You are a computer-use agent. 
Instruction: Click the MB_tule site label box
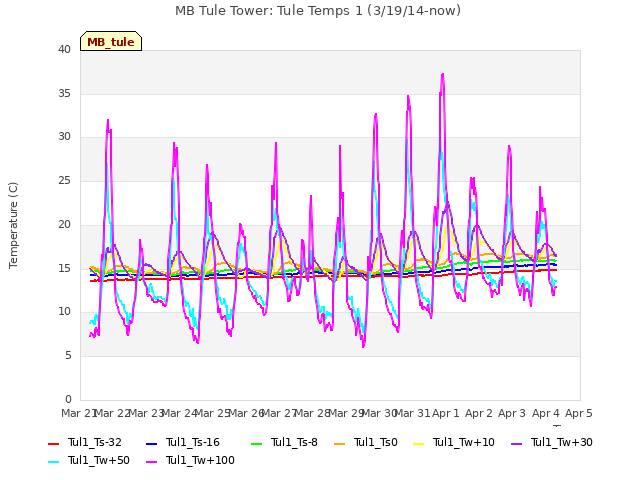tap(111, 41)
